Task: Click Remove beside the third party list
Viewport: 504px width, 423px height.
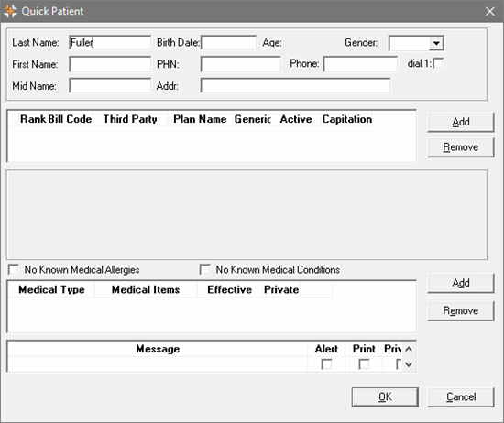Action: click(x=461, y=147)
